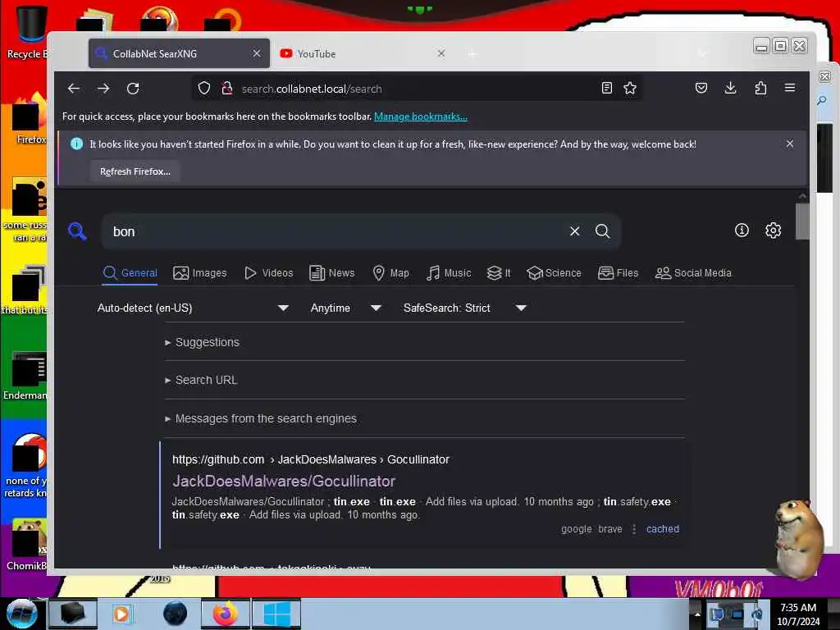This screenshot has width=840, height=630.
Task: Click the SearXNG magnifier logo beside search box
Action: pyautogui.click(x=77, y=231)
